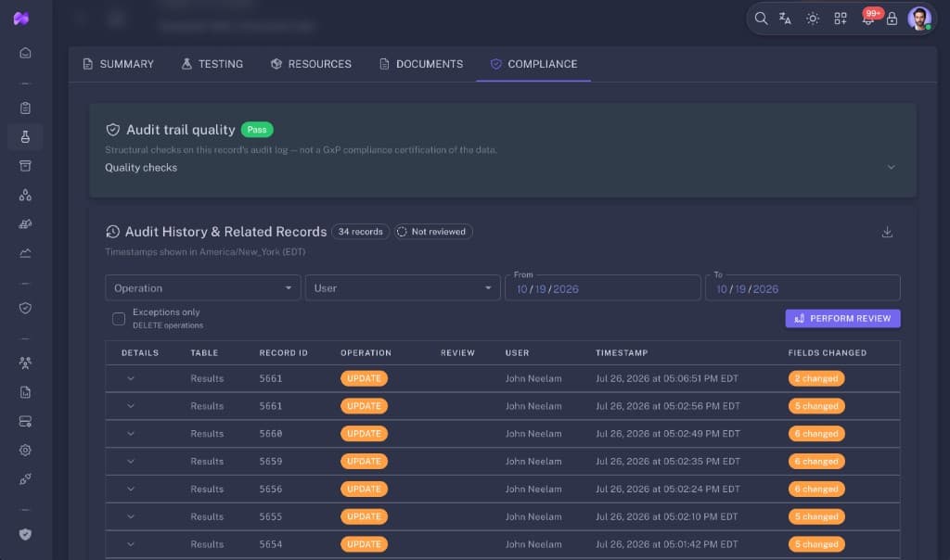Image resolution: width=950 pixels, height=560 pixels.
Task: Select the flask testing icon in sidebar
Action: pyautogui.click(x=25, y=137)
